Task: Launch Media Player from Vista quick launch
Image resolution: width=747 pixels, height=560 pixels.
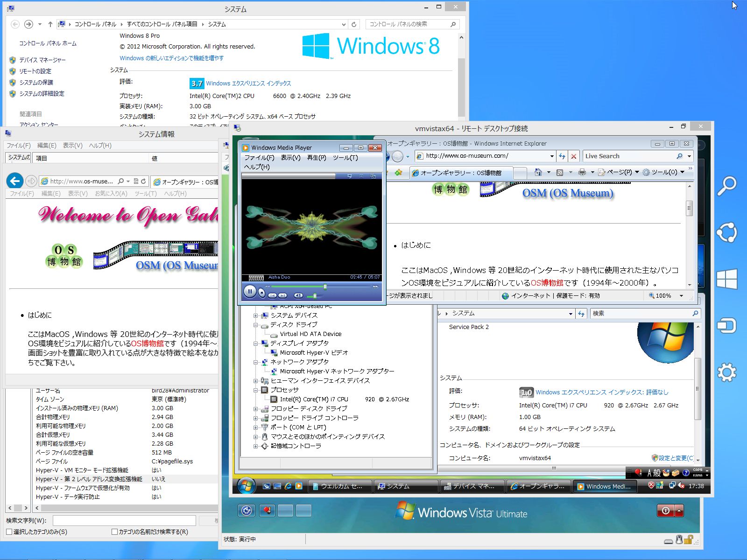Action: [x=299, y=486]
